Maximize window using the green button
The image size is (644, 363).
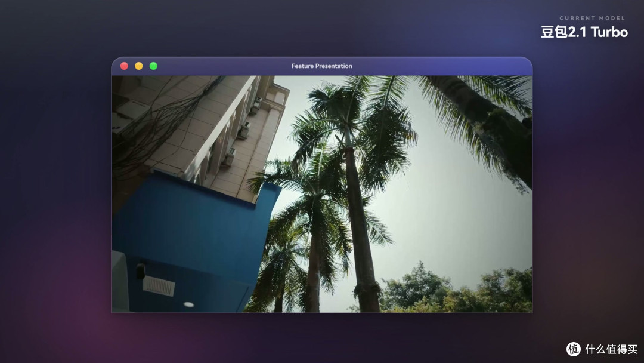tap(153, 66)
